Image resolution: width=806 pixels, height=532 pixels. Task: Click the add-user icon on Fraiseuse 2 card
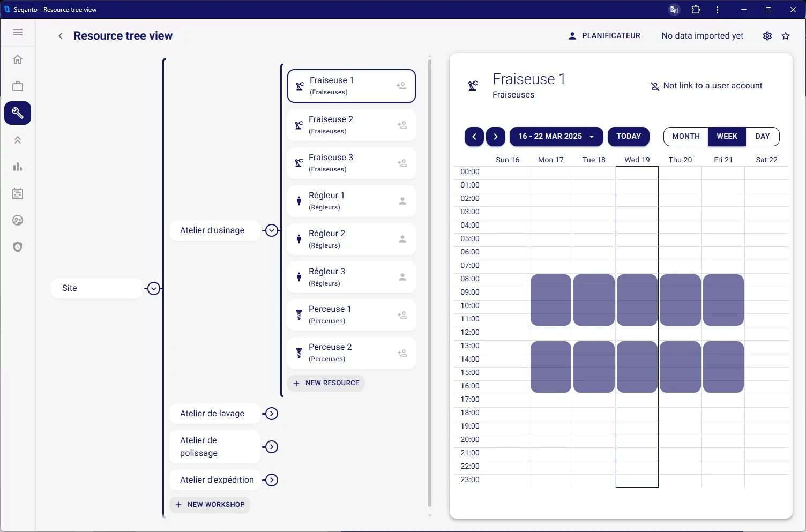tap(402, 124)
